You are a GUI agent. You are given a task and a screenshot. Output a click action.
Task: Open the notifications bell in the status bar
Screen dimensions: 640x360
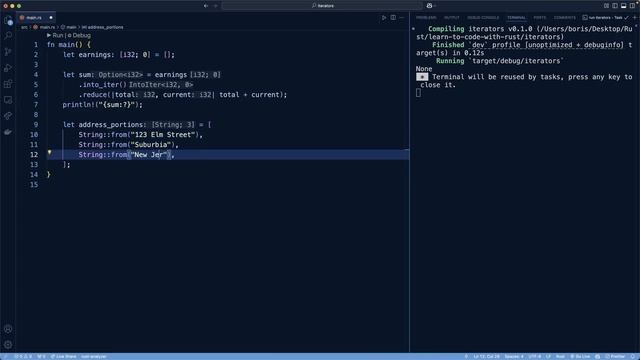coord(633,356)
